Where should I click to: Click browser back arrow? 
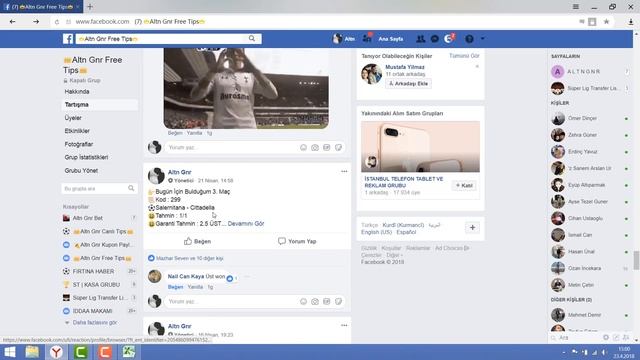[13, 22]
